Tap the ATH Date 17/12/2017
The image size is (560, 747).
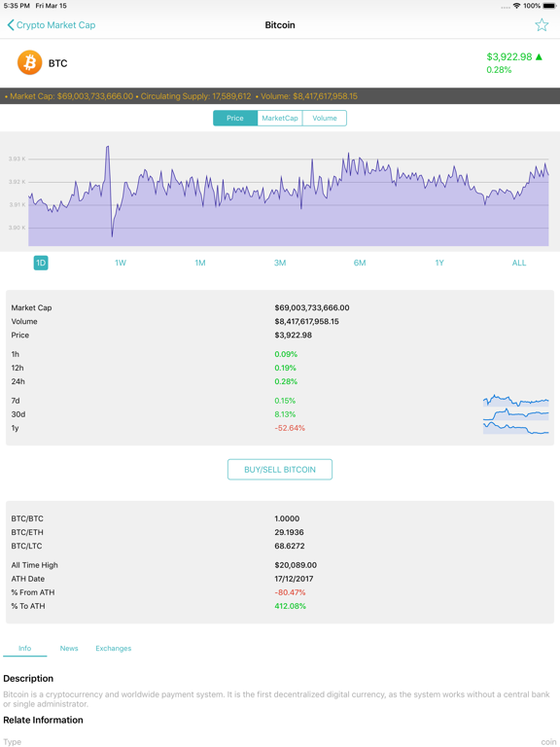click(294, 579)
